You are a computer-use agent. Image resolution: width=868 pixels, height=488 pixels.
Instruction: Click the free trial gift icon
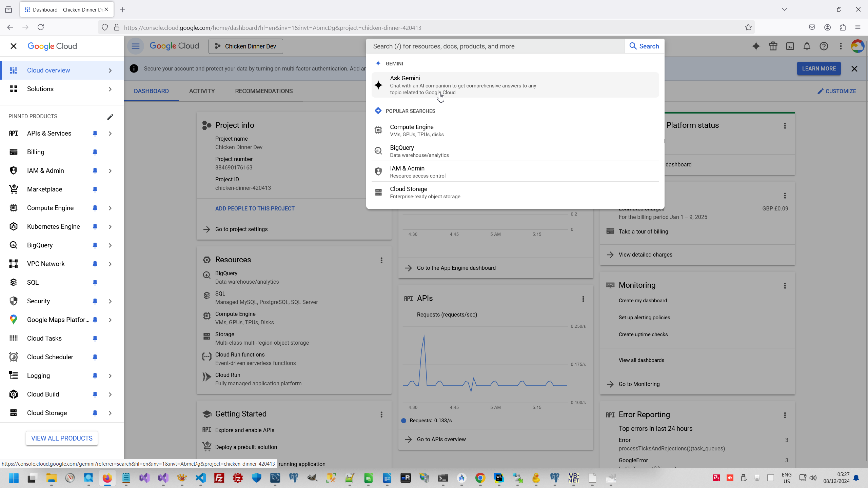pos(773,46)
